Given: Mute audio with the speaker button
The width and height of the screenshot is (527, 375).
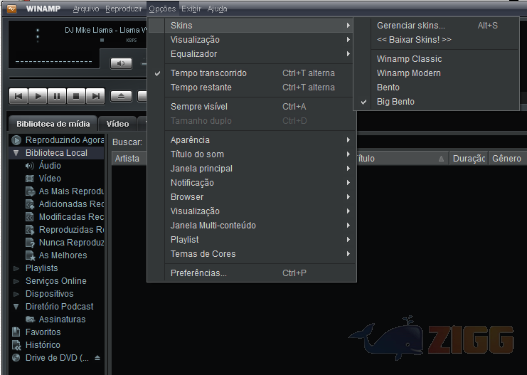Looking at the screenshot, I should click(x=121, y=63).
